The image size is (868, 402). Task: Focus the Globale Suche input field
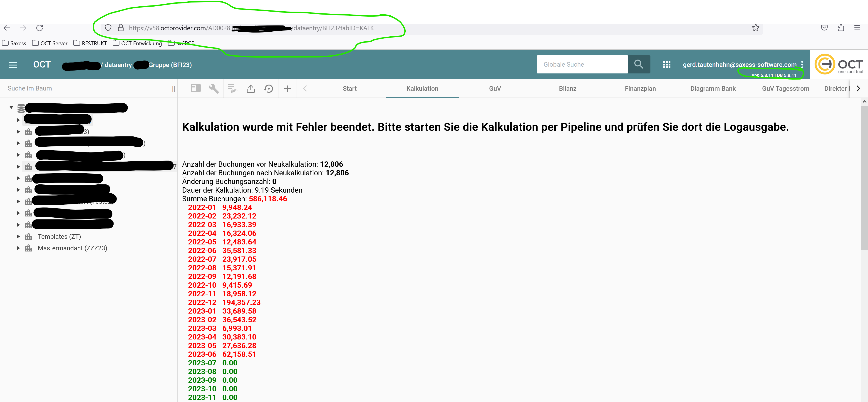point(582,64)
